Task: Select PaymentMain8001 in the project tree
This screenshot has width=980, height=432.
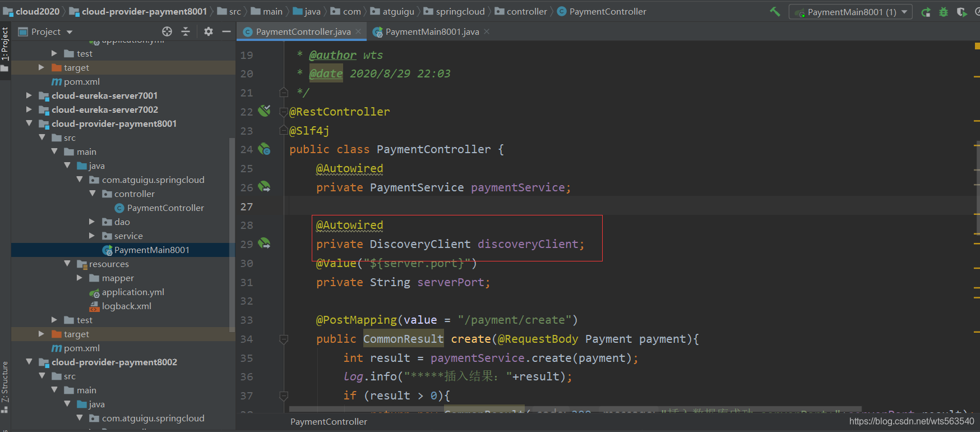Action: [146, 250]
